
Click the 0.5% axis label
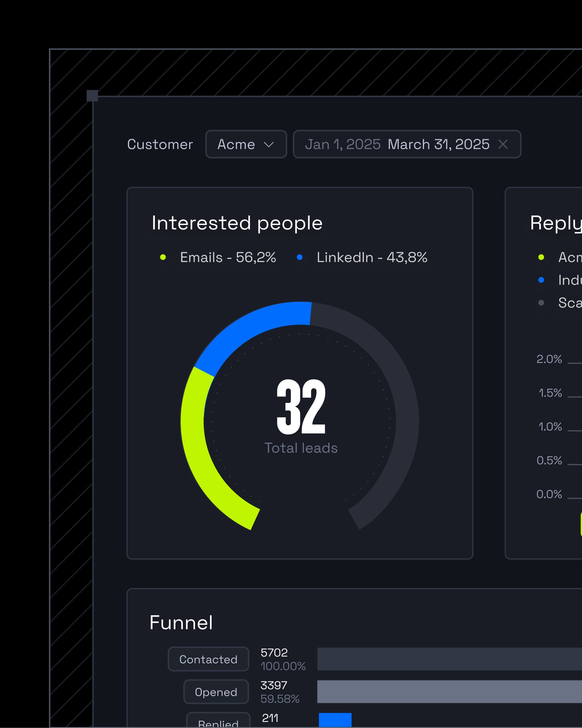[x=549, y=460]
